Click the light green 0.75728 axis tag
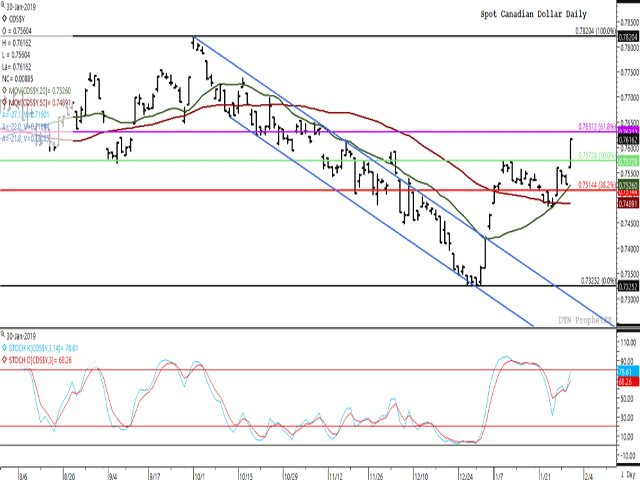The image size is (640, 480). (x=628, y=162)
